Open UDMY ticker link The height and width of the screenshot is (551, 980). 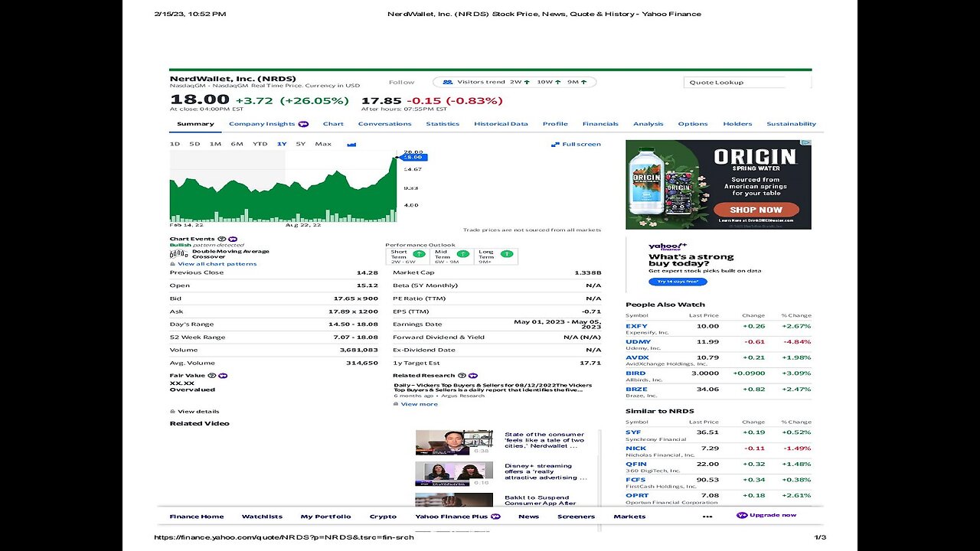[x=638, y=342]
